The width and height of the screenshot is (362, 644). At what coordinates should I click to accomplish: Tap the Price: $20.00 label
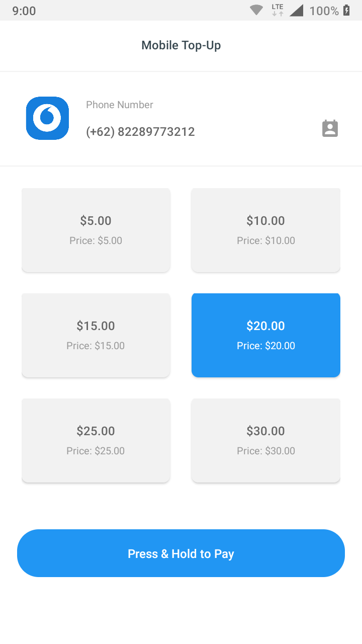coord(265,346)
